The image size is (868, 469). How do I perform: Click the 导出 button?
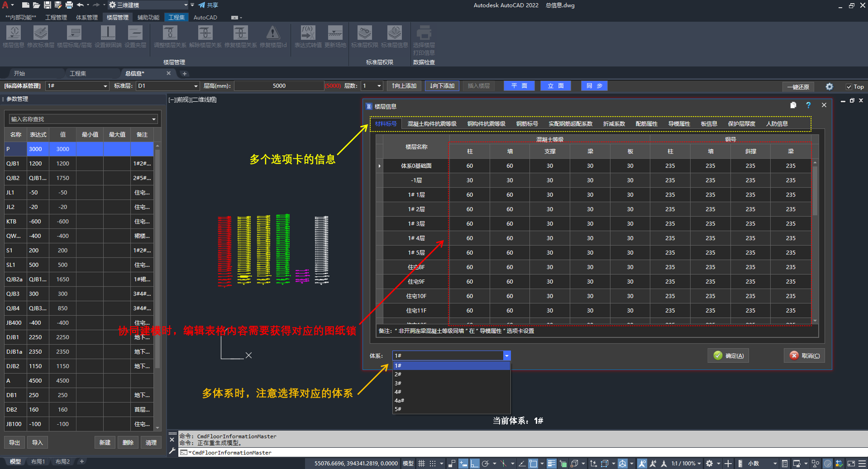tap(14, 442)
